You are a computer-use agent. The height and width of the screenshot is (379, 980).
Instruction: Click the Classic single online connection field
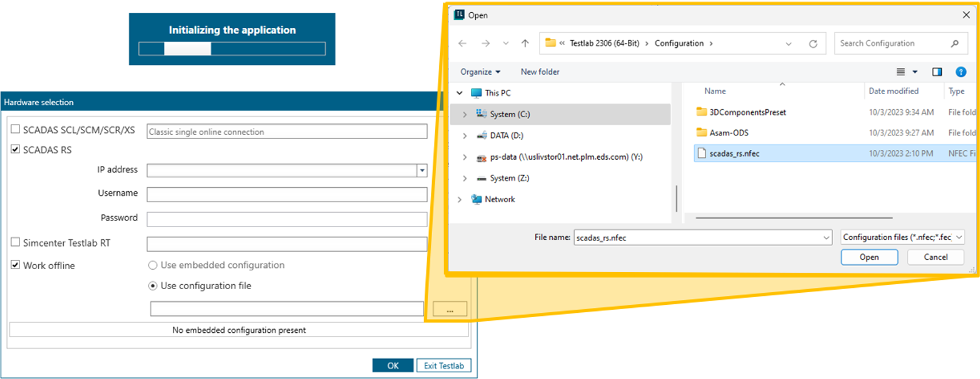click(x=286, y=131)
